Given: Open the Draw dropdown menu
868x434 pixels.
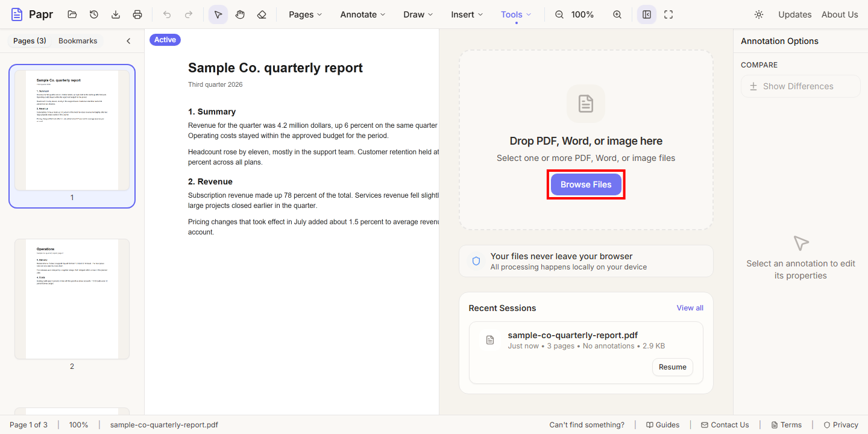Looking at the screenshot, I should click(418, 14).
